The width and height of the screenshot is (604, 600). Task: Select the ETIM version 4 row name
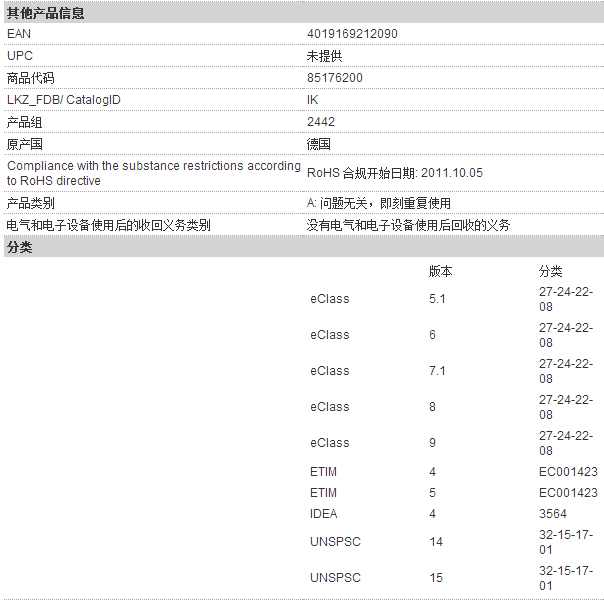click(324, 472)
